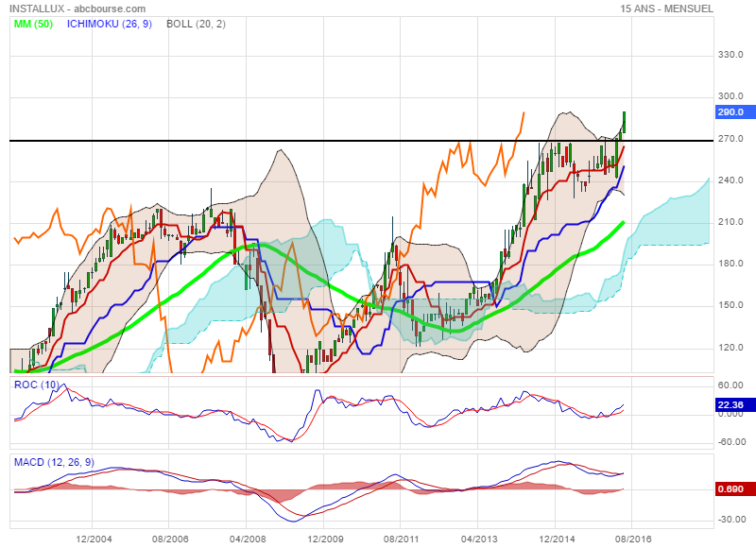The image size is (756, 548).
Task: Click the blue 290.0 current price tag
Action: 735,112
